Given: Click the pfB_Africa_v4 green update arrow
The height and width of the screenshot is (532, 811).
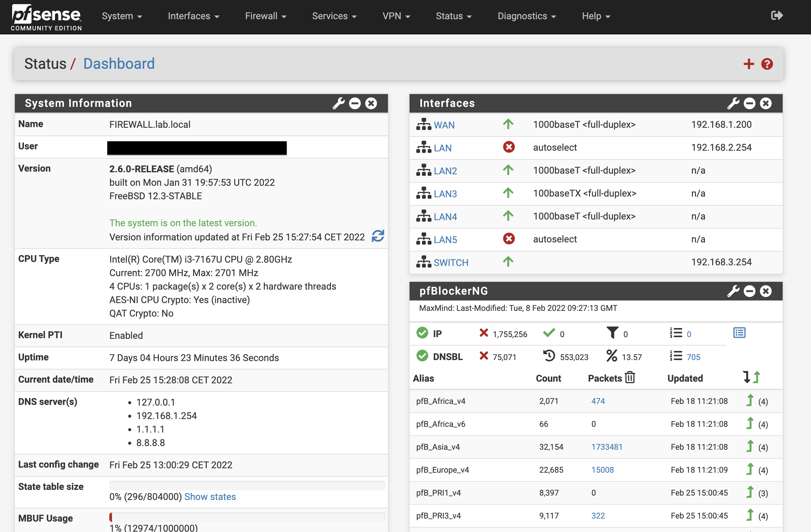Looking at the screenshot, I should pos(750,400).
